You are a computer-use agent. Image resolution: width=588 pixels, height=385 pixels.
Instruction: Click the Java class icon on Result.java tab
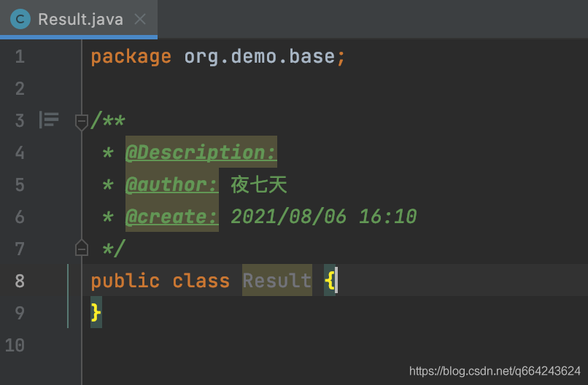point(20,19)
